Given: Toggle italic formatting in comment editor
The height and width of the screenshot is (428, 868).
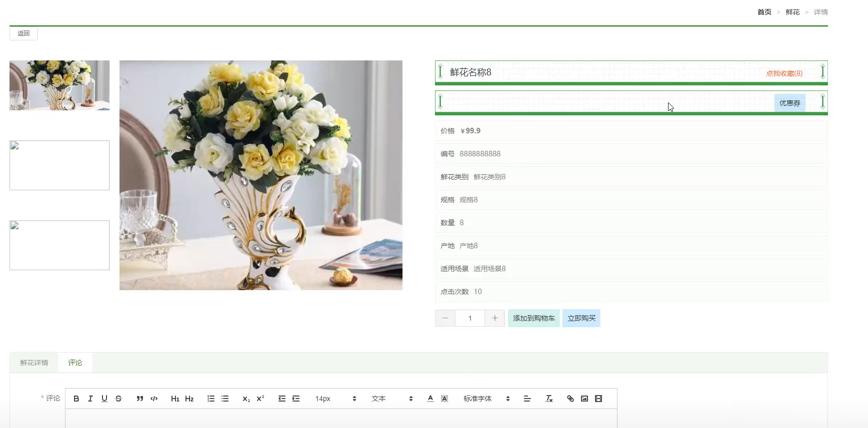Looking at the screenshot, I should coord(90,399).
